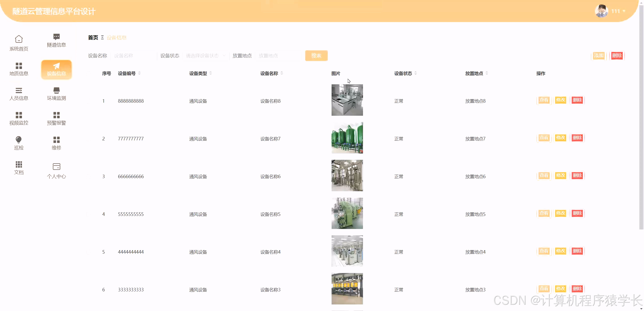Select the 设备信息 paper plane icon
This screenshot has height=311, width=644.
pos(56,66)
